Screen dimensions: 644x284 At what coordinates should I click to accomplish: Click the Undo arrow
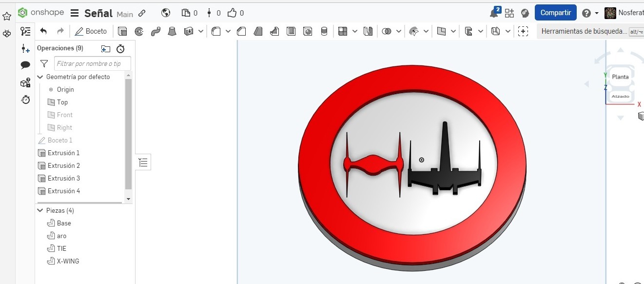43,31
